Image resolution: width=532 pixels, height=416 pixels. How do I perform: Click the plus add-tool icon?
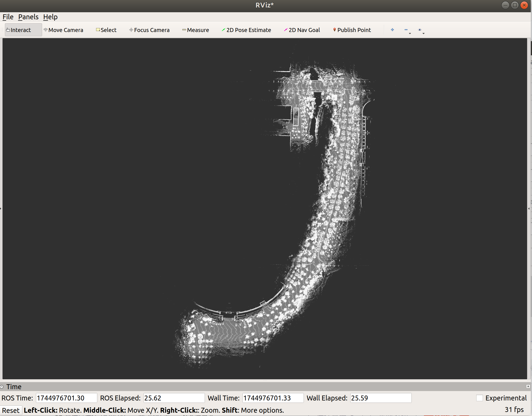tap(392, 30)
